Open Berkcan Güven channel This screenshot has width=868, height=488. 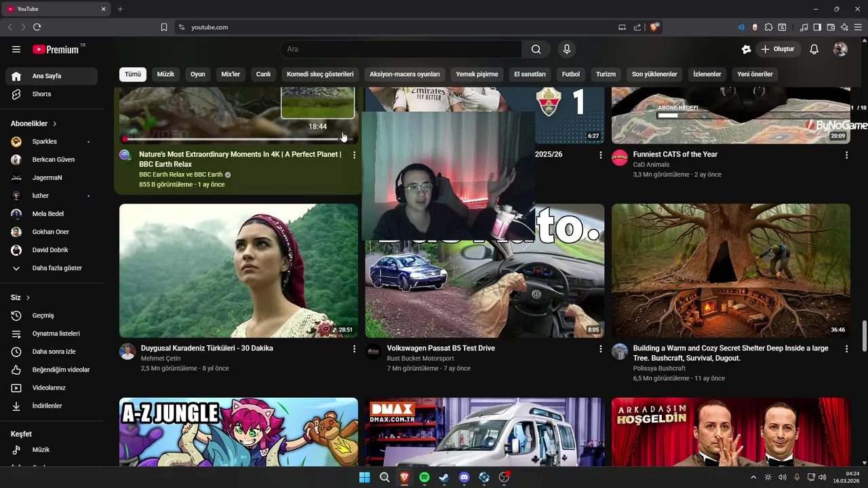click(52, 160)
